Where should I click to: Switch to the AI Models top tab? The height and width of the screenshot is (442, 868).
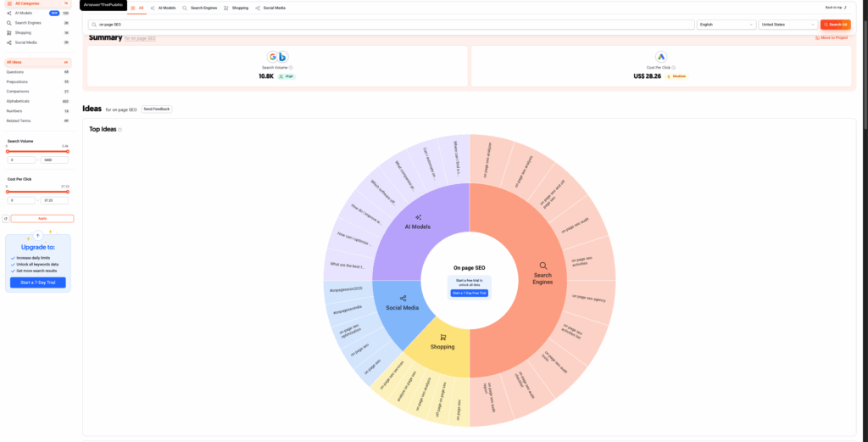point(163,8)
